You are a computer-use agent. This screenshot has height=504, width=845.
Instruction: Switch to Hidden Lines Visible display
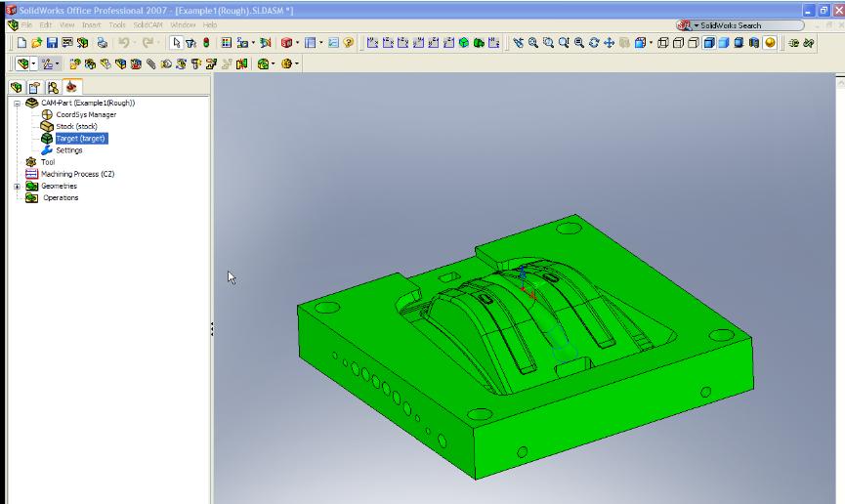click(679, 43)
